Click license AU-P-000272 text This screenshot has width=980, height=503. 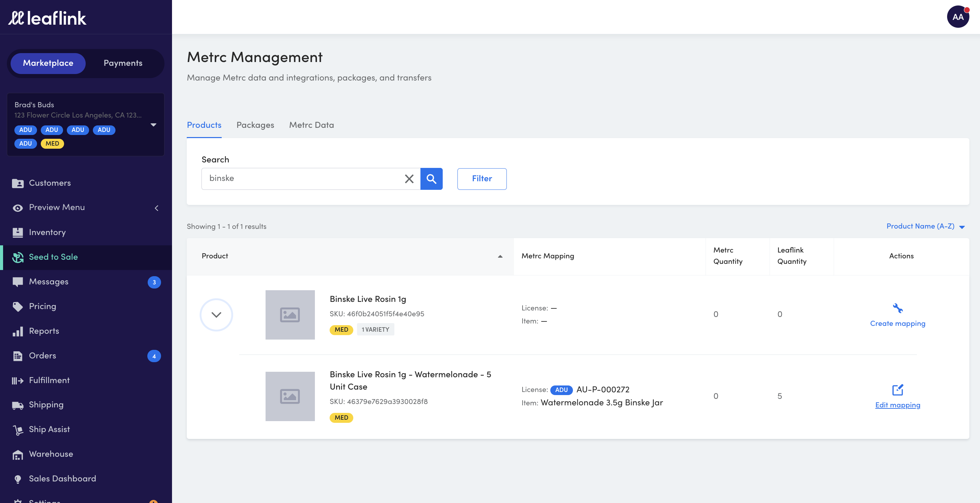coord(603,390)
